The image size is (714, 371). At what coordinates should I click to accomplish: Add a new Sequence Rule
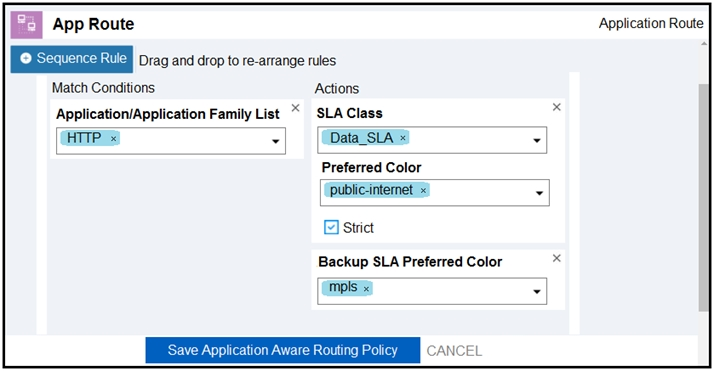click(72, 59)
